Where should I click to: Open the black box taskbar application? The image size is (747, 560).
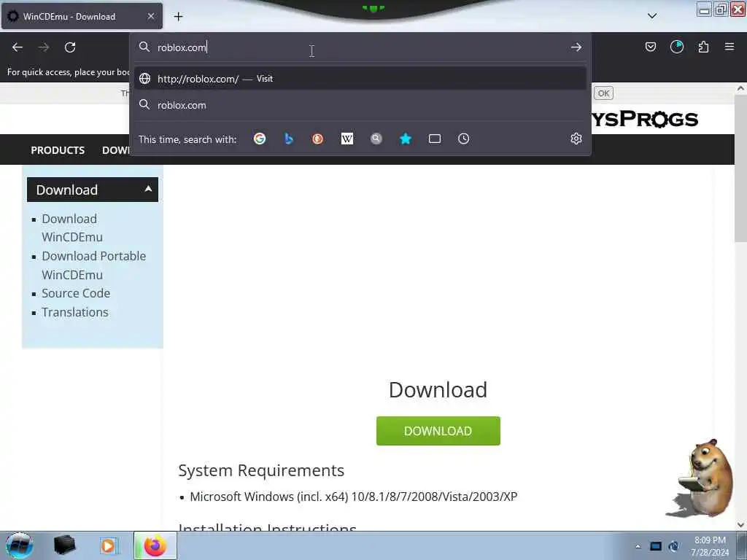64,545
